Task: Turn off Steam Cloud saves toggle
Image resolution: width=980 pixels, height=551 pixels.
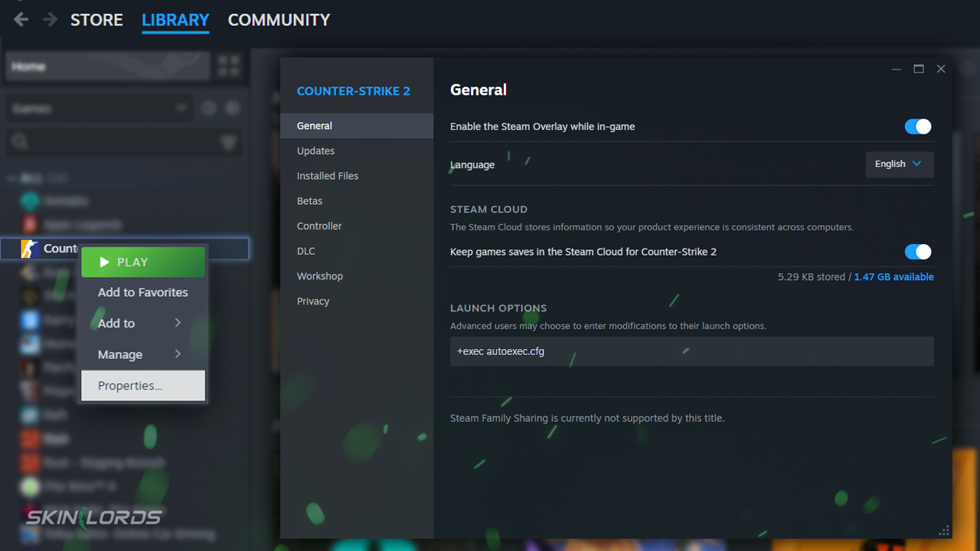Action: (x=917, y=252)
